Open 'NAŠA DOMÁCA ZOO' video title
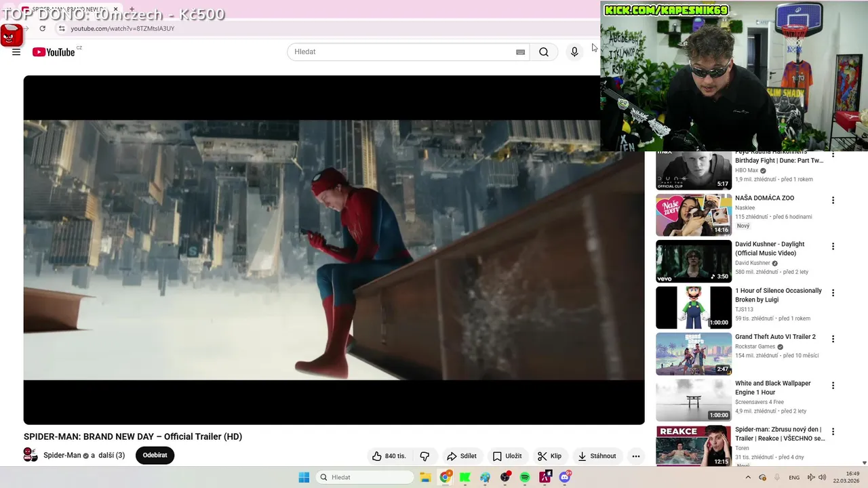Image resolution: width=868 pixels, height=488 pixels. (x=764, y=198)
